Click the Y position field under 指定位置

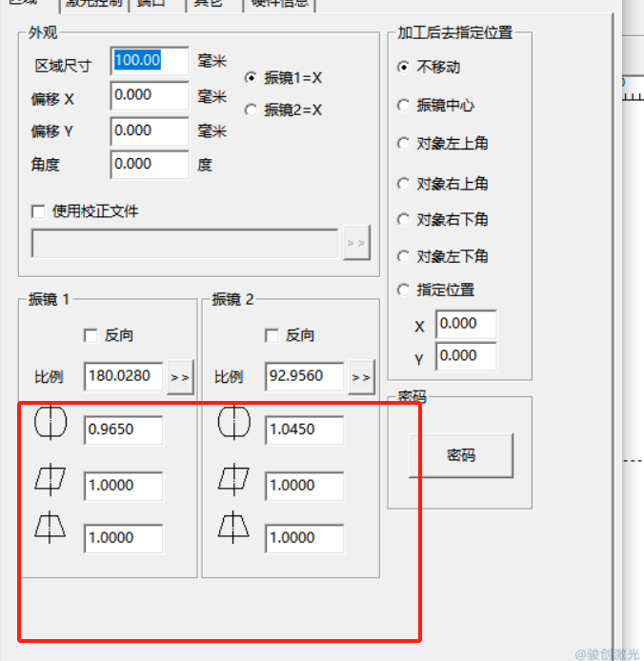point(466,356)
